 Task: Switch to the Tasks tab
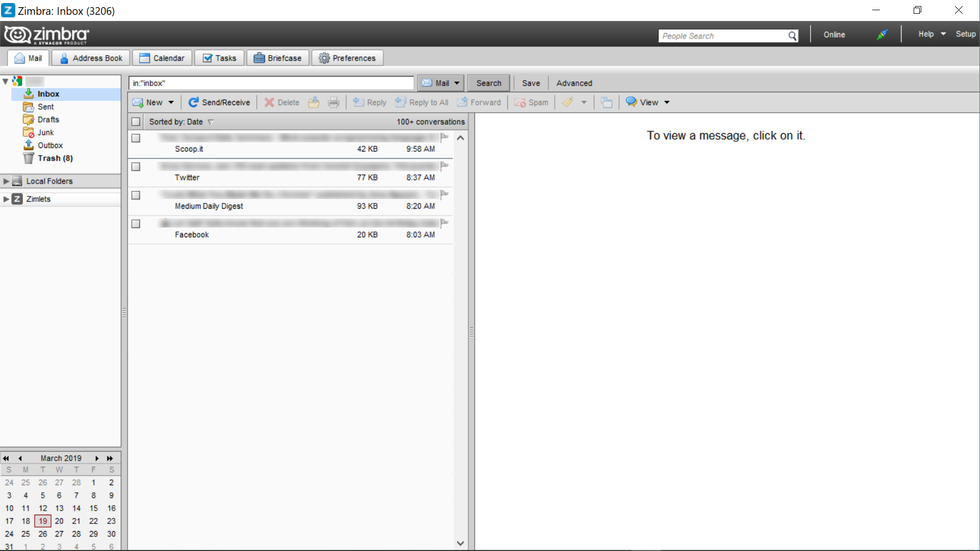219,58
